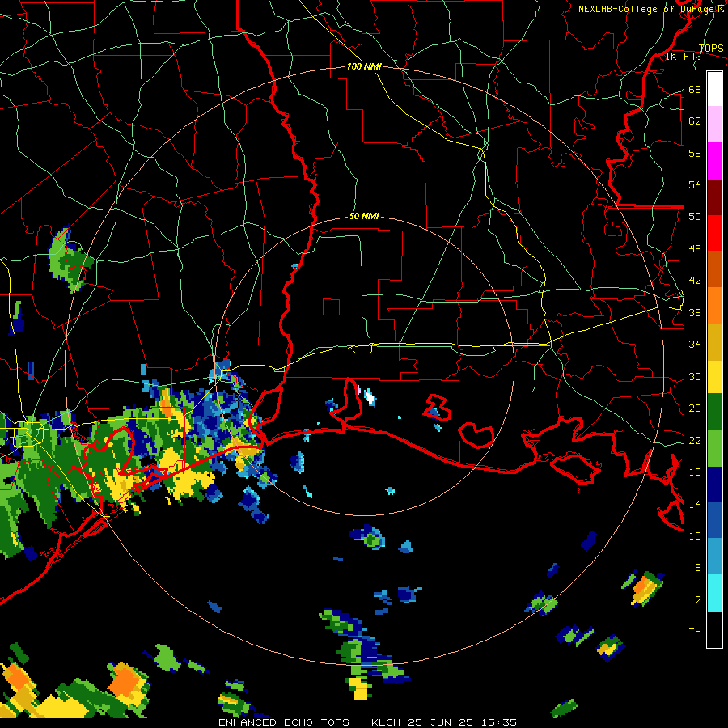Click the legend value 26
The width and height of the screenshot is (728, 728).
click(695, 408)
